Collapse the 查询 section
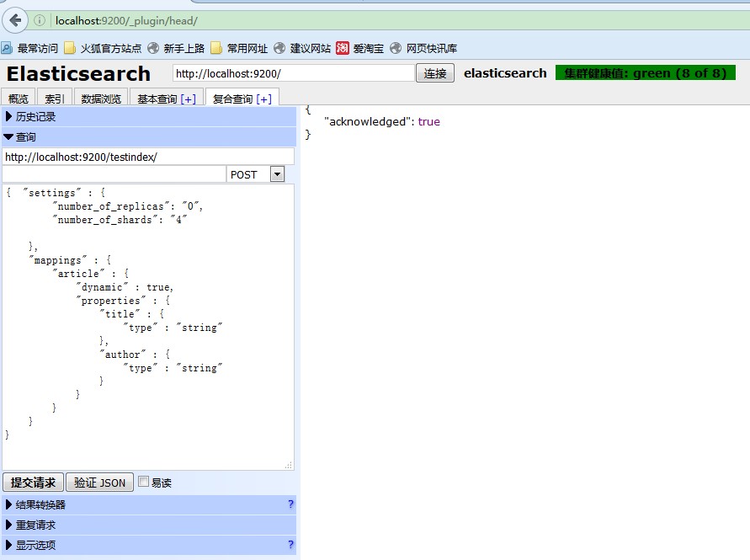 (x=149, y=137)
